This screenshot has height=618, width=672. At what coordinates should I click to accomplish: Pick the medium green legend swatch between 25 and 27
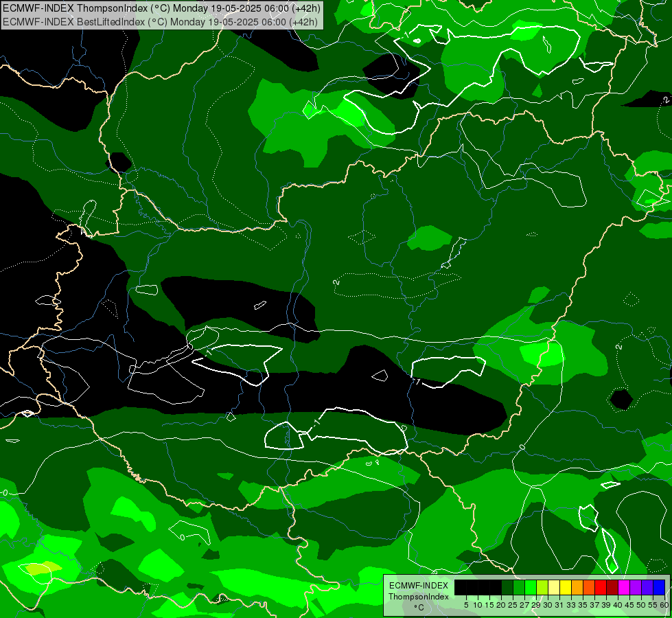[x=519, y=587]
